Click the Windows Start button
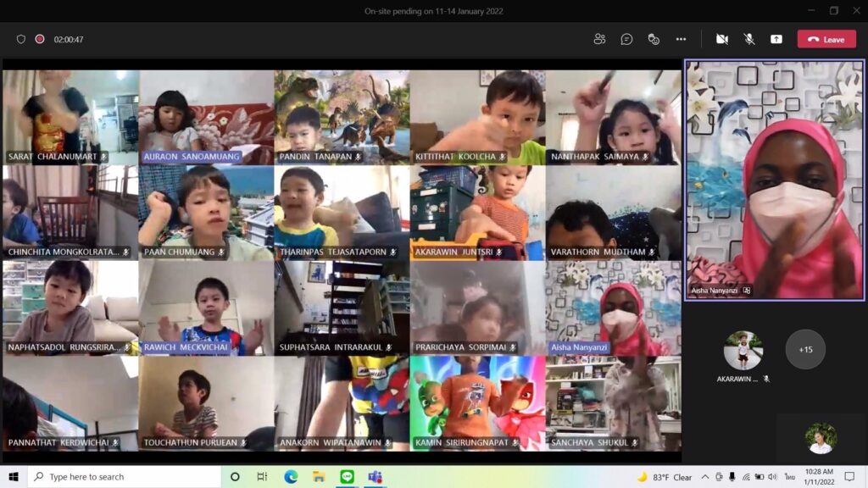Image resolution: width=868 pixels, height=488 pixels. [x=14, y=477]
